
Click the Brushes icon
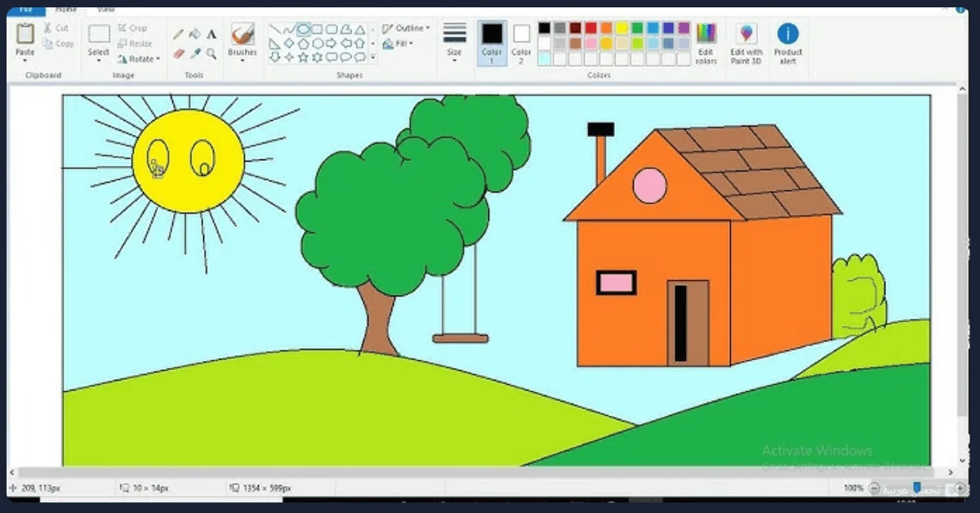click(x=243, y=34)
